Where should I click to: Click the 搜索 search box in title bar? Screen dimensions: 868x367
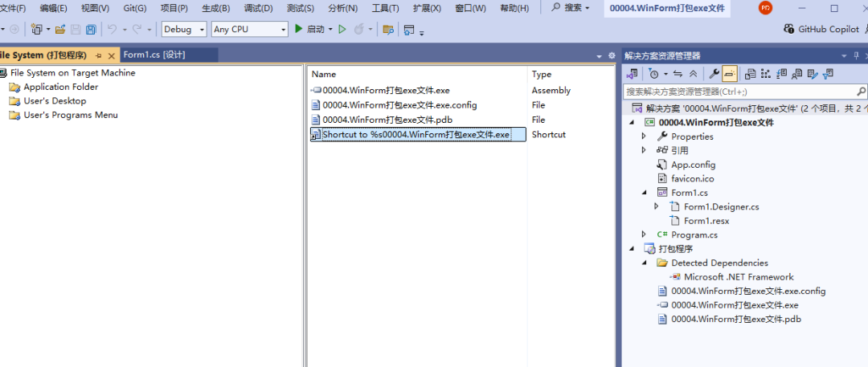571,8
